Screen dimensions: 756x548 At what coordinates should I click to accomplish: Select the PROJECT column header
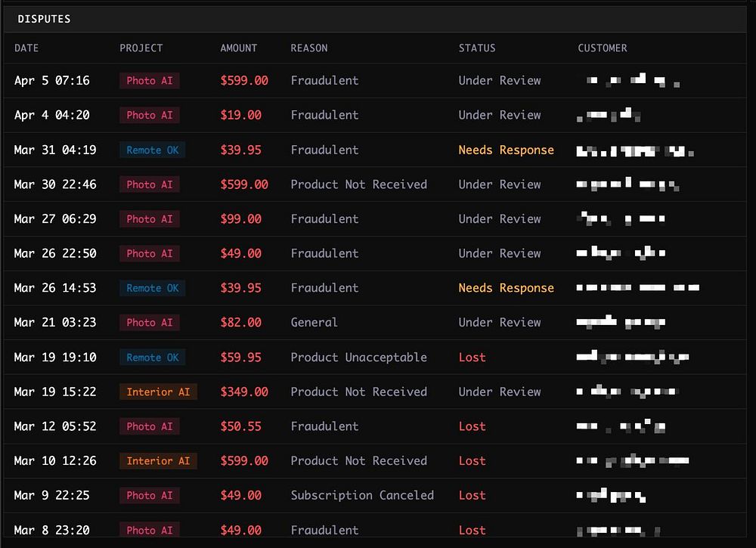coord(141,48)
